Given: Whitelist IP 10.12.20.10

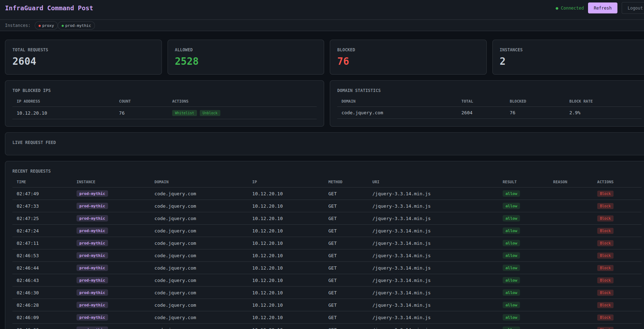Looking at the screenshot, I should point(185,113).
